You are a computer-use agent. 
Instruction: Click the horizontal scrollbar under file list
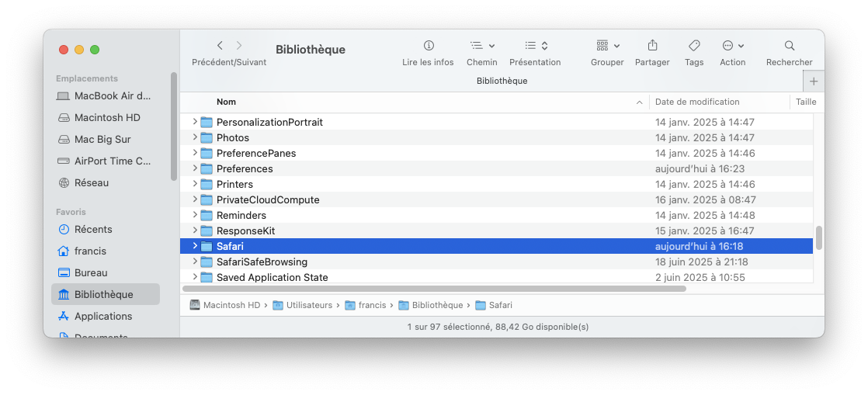pos(435,289)
